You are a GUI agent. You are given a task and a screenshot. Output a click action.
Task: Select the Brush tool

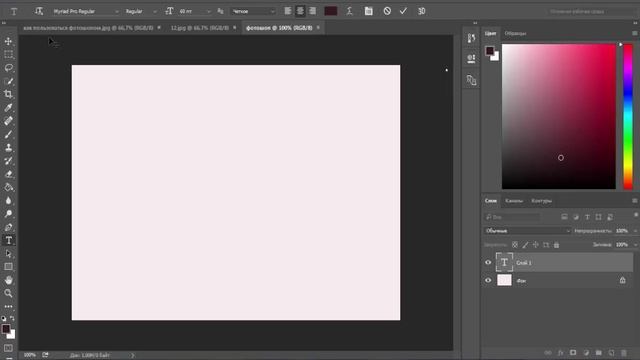click(8, 134)
